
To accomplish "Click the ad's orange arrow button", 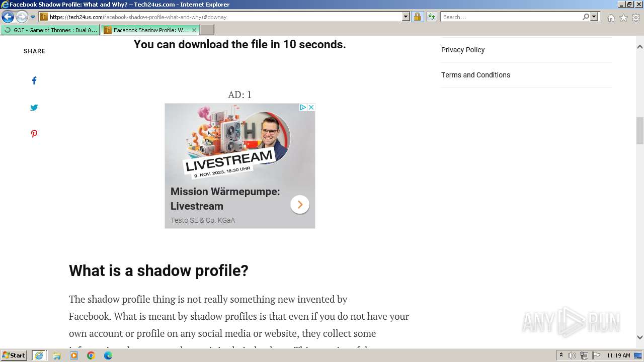I will 300,204.
